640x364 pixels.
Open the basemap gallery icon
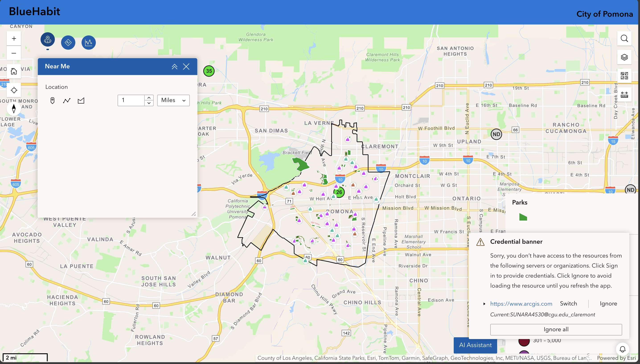coord(624,76)
